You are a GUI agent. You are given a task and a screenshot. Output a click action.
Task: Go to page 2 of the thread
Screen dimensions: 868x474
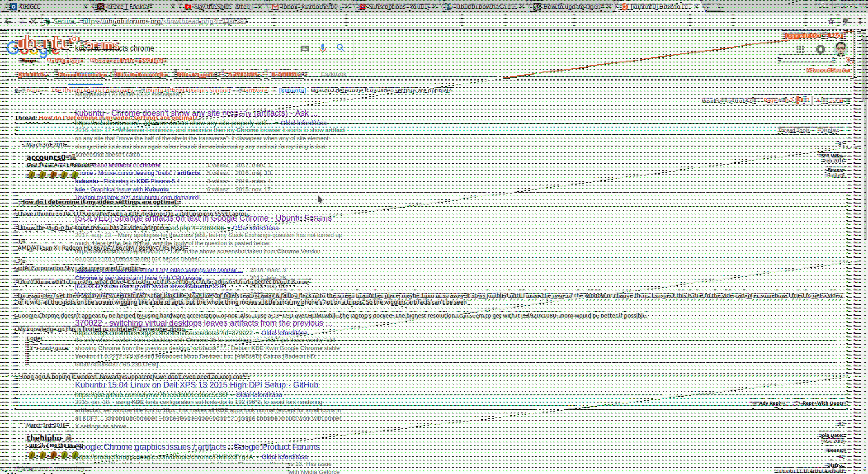click(x=807, y=100)
